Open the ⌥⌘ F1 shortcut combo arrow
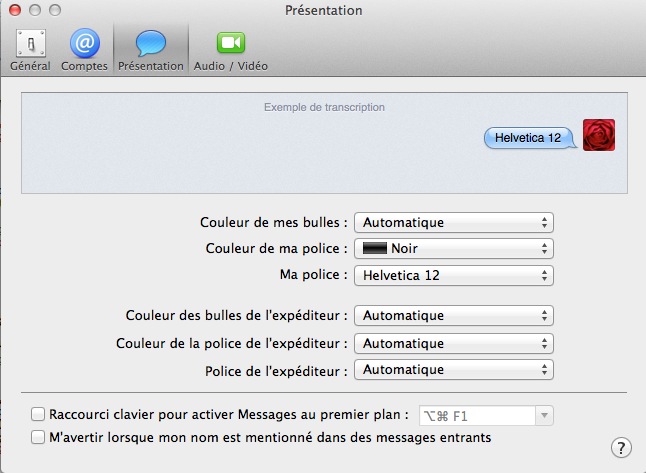The width and height of the screenshot is (646, 473). click(x=544, y=416)
